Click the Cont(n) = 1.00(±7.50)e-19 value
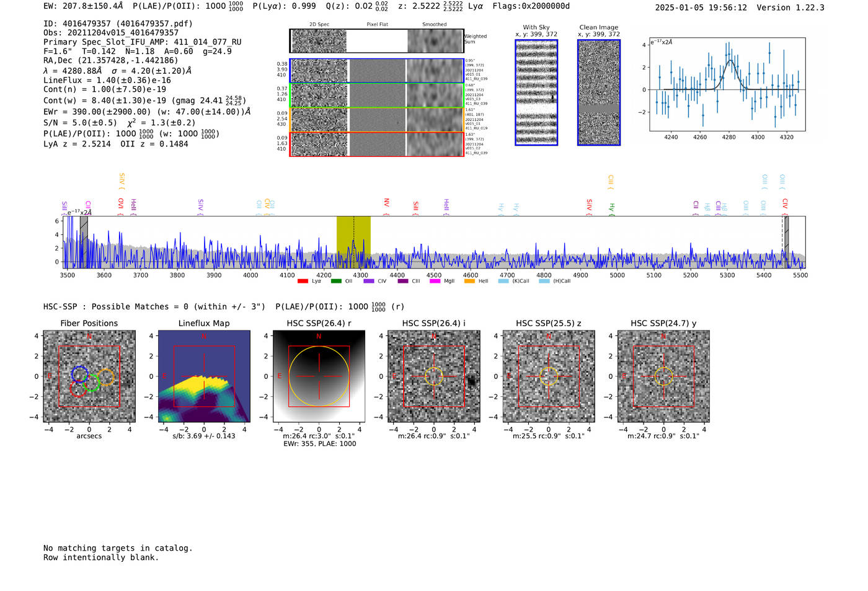Screen dimensions: 868x591 [x=105, y=89]
